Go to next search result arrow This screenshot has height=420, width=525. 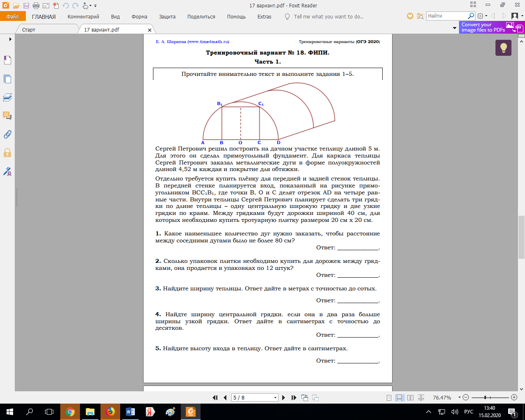point(504,16)
